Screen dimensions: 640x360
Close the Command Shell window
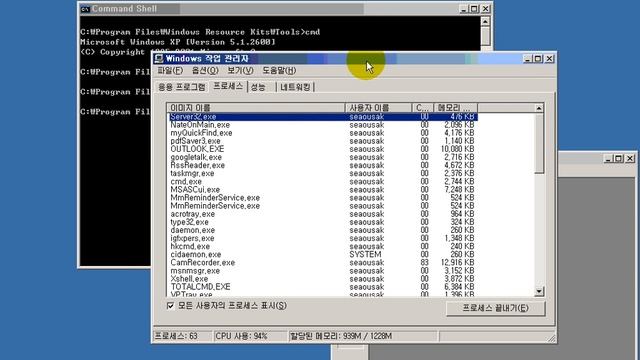tap(485, 9)
